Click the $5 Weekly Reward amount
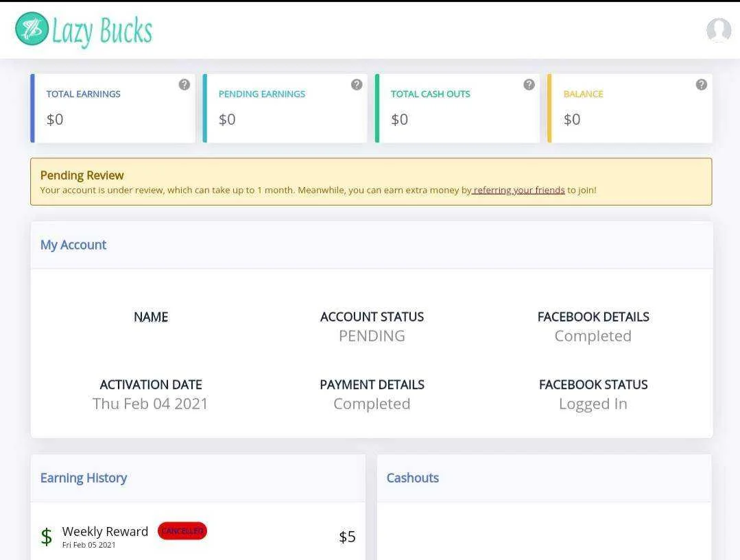The width and height of the screenshot is (740, 560). pos(347,537)
